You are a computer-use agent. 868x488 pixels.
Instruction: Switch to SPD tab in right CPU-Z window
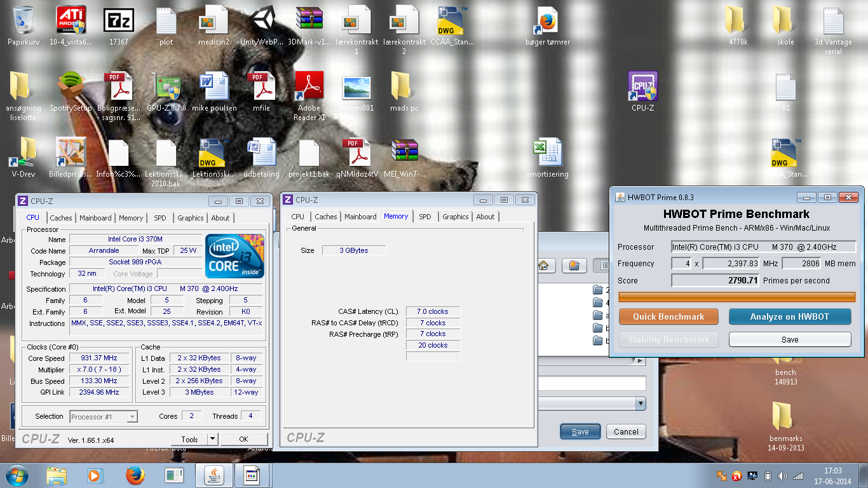click(x=425, y=217)
